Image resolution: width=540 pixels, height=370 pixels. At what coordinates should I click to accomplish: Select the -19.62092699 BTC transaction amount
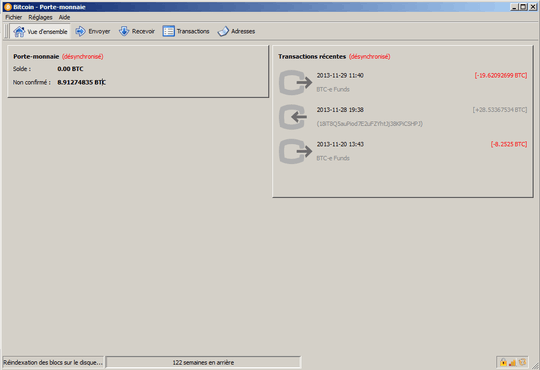501,75
